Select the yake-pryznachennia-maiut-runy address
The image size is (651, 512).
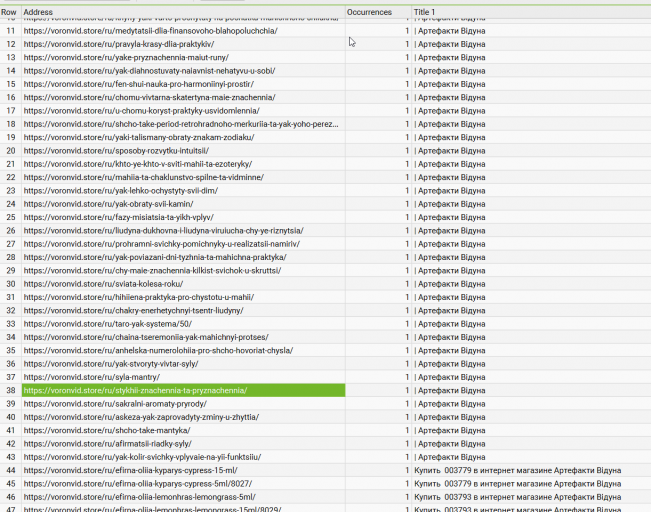coord(126,57)
